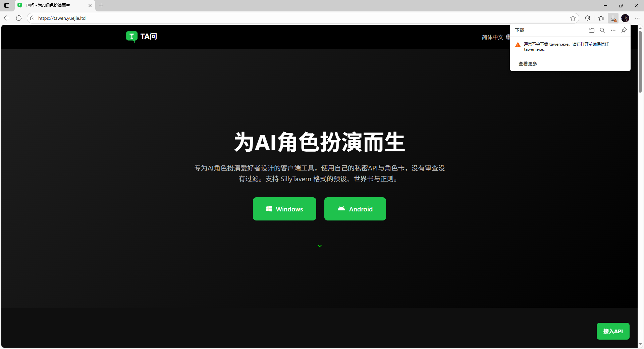Open the downloads folder icon

(x=591, y=30)
